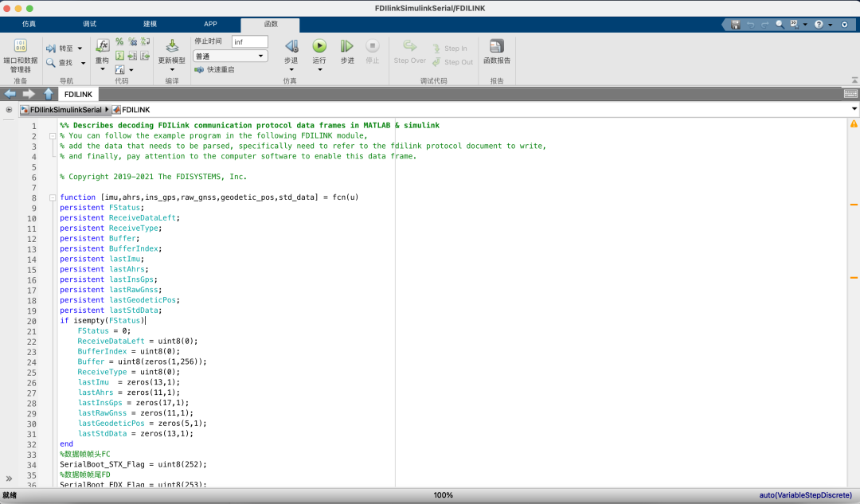Click the 更新模型 update model icon
This screenshot has height=504, width=860.
[172, 47]
